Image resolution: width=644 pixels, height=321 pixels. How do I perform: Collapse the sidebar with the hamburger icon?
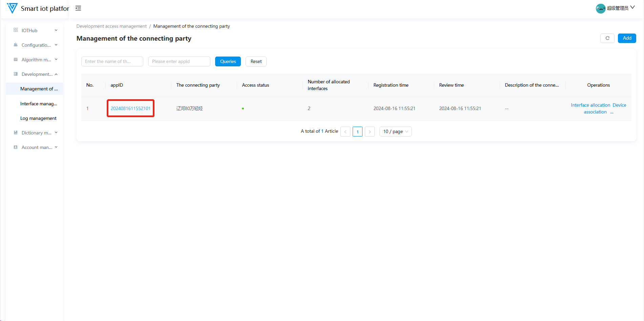[x=78, y=8]
